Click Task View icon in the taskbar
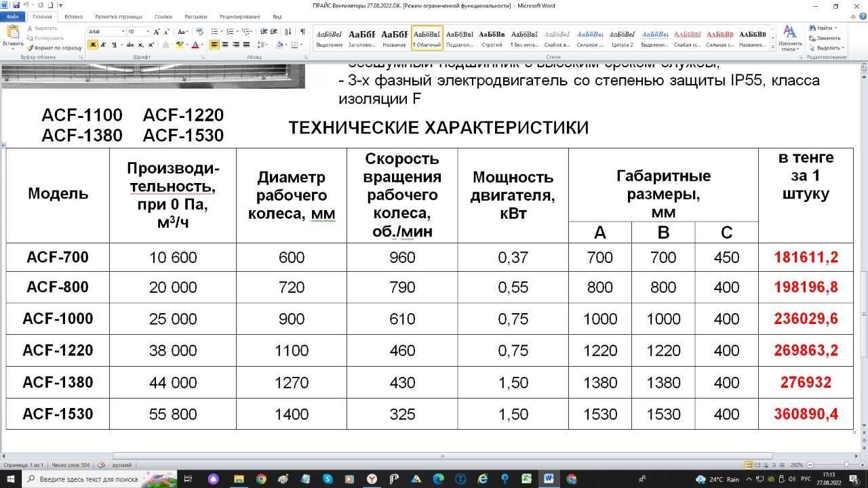Screen dimensions: 868x488 pos(190,479)
